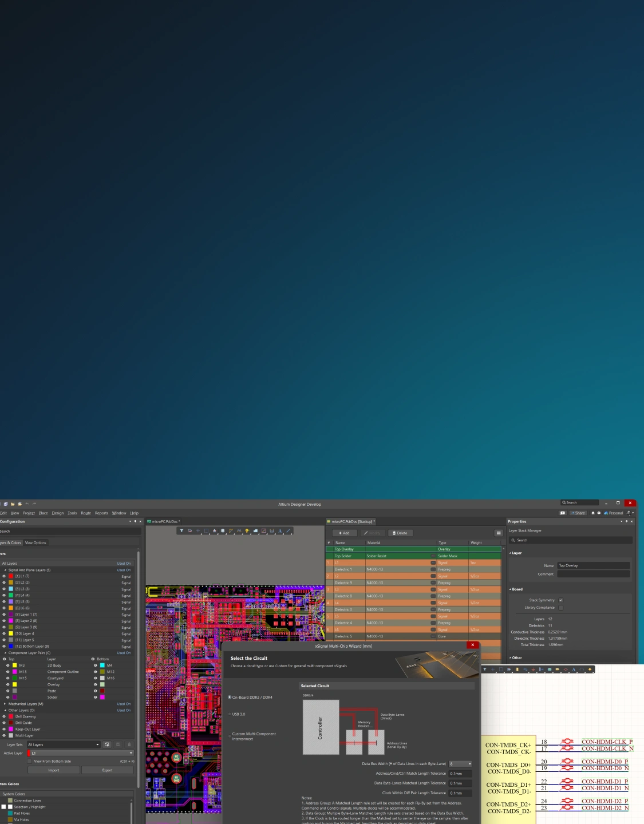The height and width of the screenshot is (824, 644).
Task: Click the cyan [3] L3 color swatch
Action: (x=11, y=589)
